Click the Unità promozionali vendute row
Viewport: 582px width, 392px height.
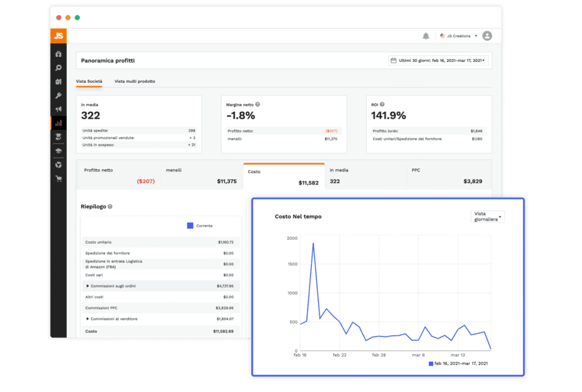pos(139,138)
